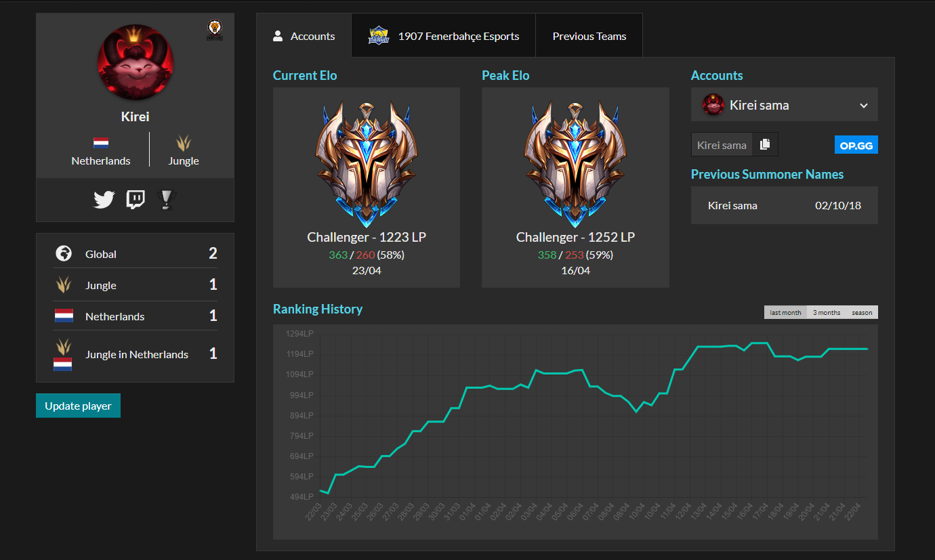Image resolution: width=935 pixels, height=560 pixels.
Task: Select the 3 months history range
Action: (827, 312)
